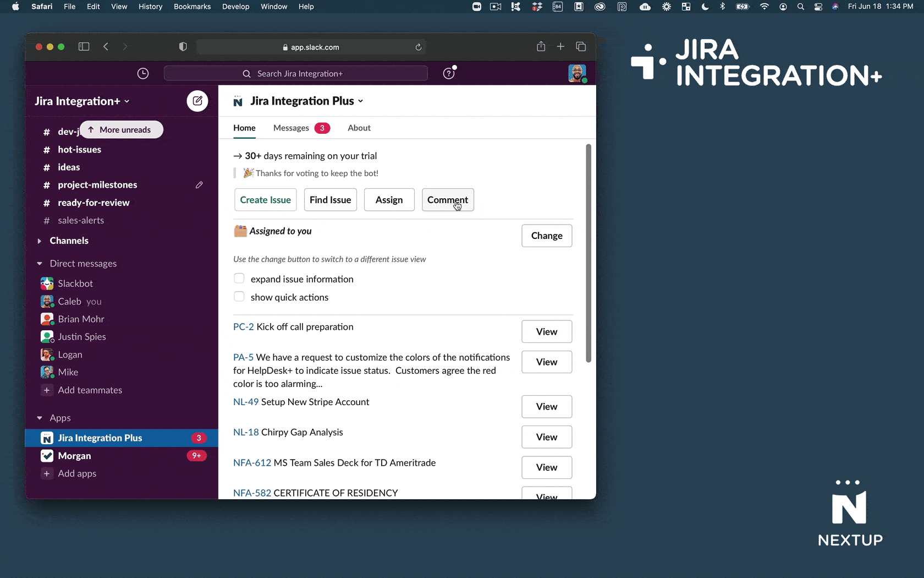The width and height of the screenshot is (924, 578).
Task: Click the Wi-Fi icon in menu bar
Action: pyautogui.click(x=765, y=7)
